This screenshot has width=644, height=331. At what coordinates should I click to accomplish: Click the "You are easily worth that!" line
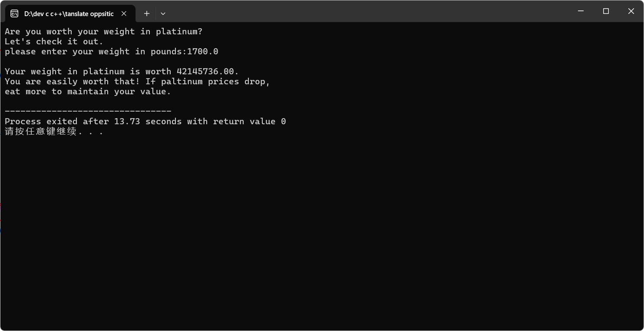tap(137, 82)
